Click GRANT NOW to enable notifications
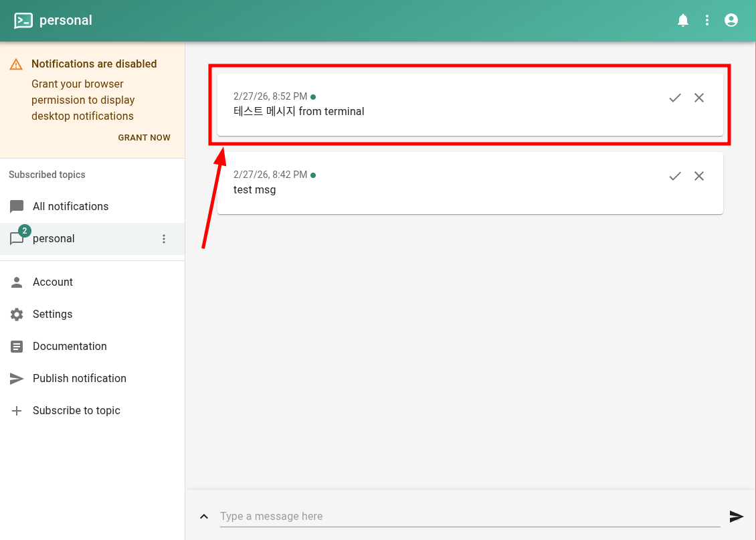This screenshot has width=756, height=540. coord(144,138)
